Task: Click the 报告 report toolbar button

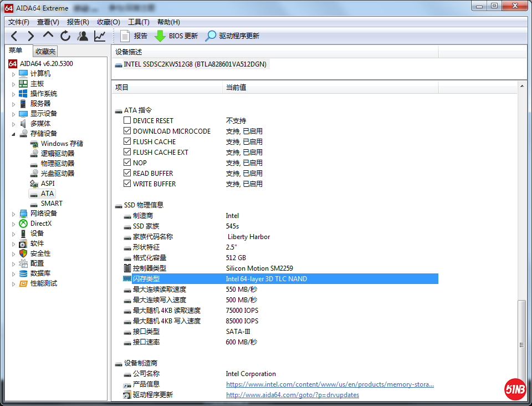Action: click(x=134, y=36)
